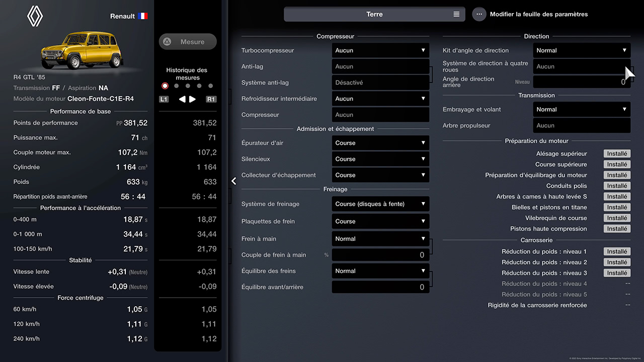The width and height of the screenshot is (644, 362).
Task: Select the second measurement history dot
Action: (x=176, y=86)
